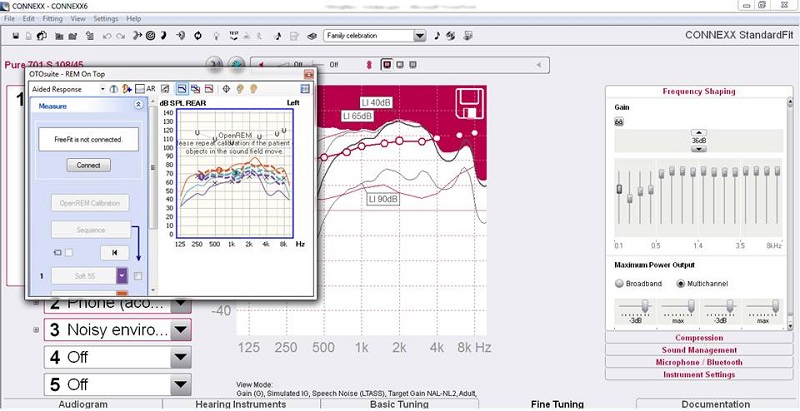The image size is (800, 411).
Task: Increase overall gain with the up arrow above 36dB
Action: click(x=699, y=133)
